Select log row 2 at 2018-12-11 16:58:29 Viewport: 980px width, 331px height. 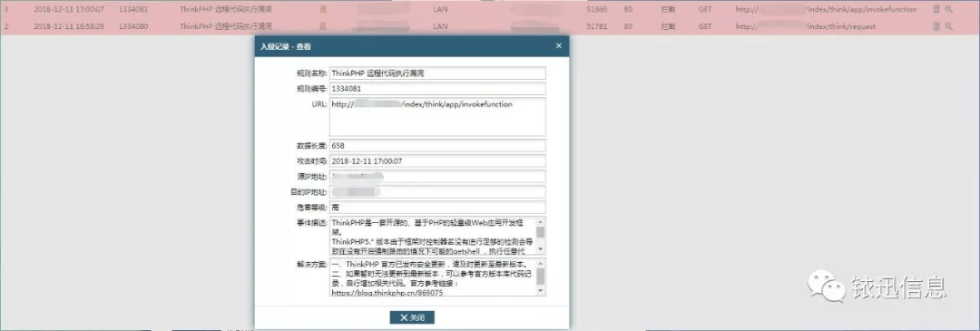[x=490, y=26]
